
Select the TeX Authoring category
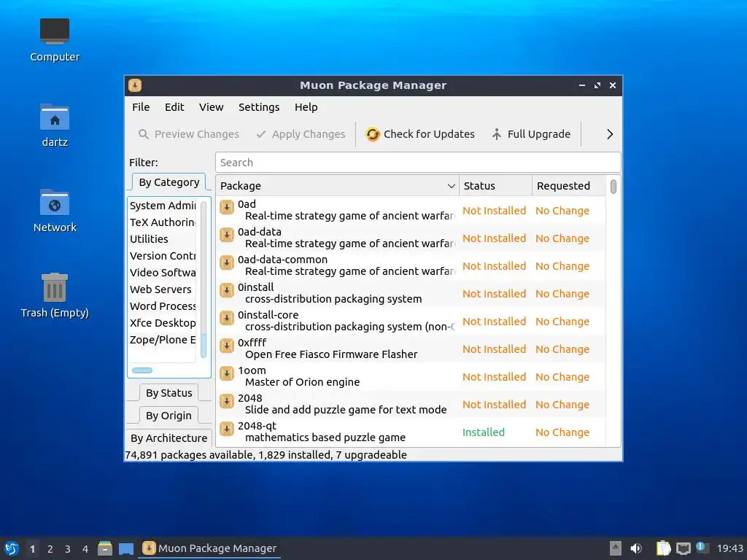pyautogui.click(x=162, y=222)
